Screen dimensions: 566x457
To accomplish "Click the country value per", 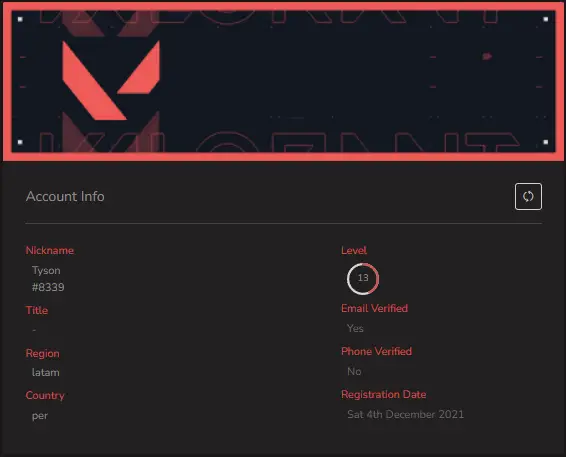I will pos(40,416).
